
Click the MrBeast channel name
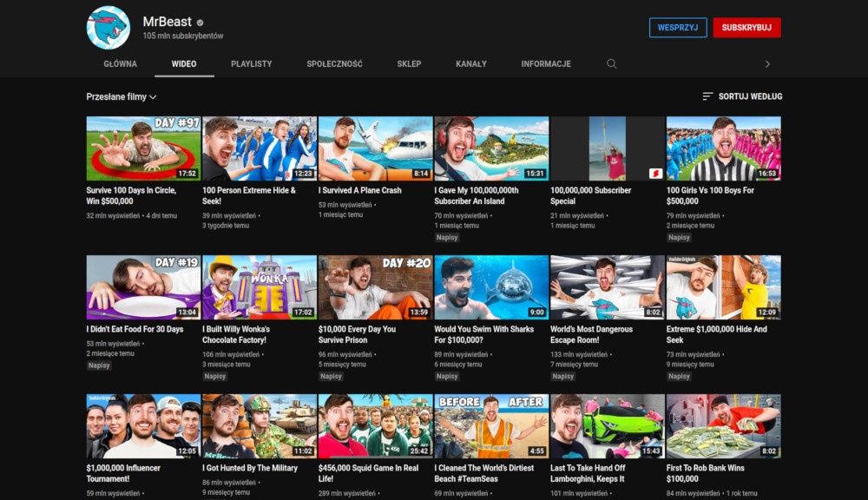point(168,22)
